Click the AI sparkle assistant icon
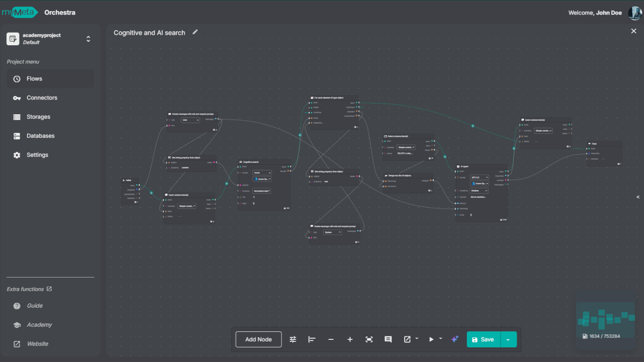Viewport: 644px width, 362px height. pos(455,339)
